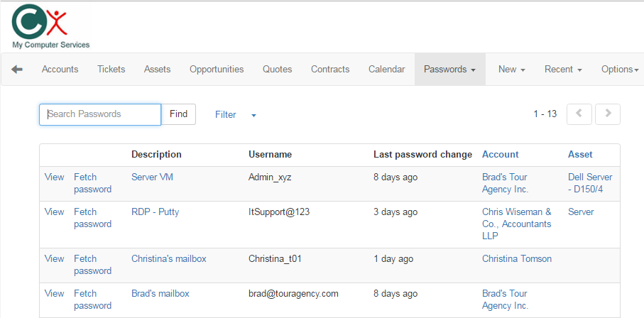Open the Filter dropdown
644x318 pixels.
point(235,114)
